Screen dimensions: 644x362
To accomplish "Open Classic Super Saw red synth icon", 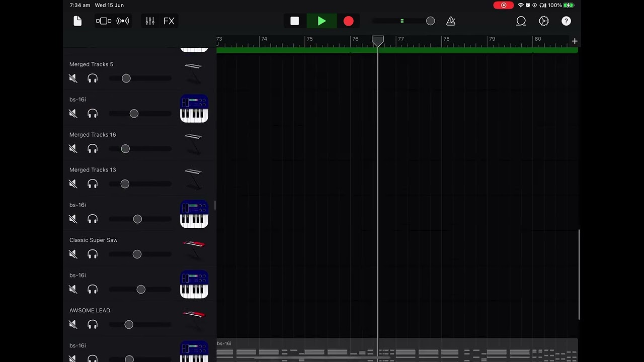I will coord(194,249).
